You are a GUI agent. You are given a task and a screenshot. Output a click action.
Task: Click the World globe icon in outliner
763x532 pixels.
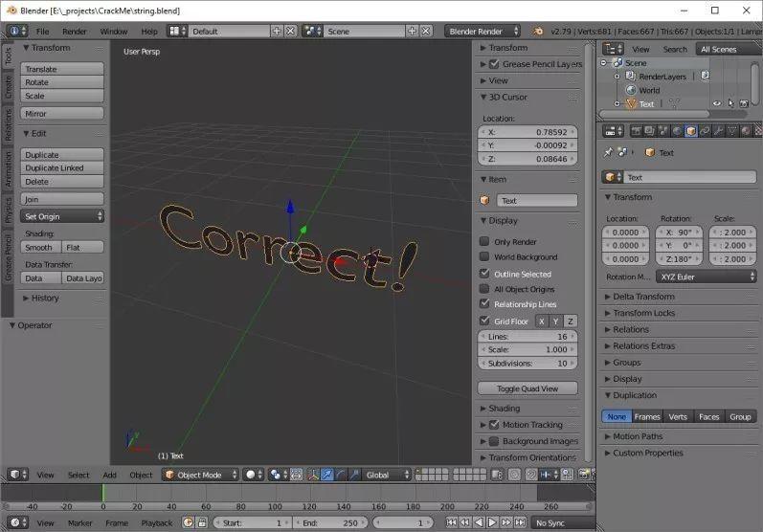coord(630,91)
